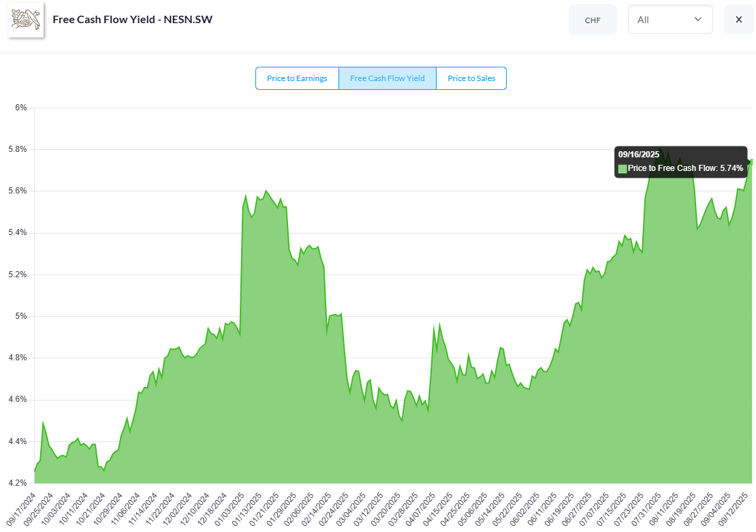Click the 11/14/2024 date axis label
The width and height of the screenshot is (756, 532).
pos(143,509)
